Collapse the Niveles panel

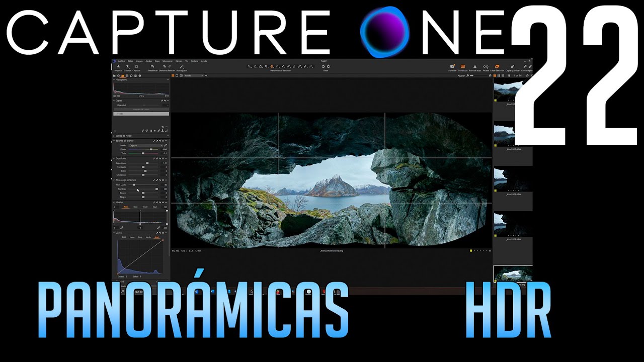tap(114, 202)
